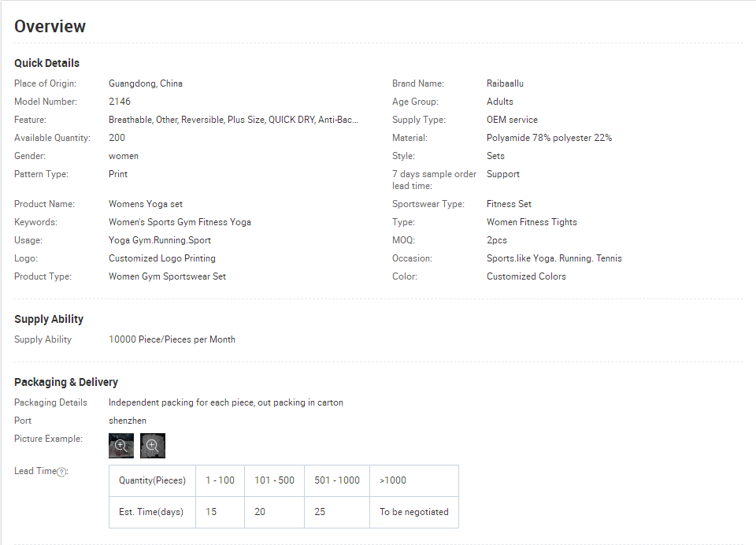Click the '>1000' quantity table cell
The image size is (756, 545).
tap(414, 481)
